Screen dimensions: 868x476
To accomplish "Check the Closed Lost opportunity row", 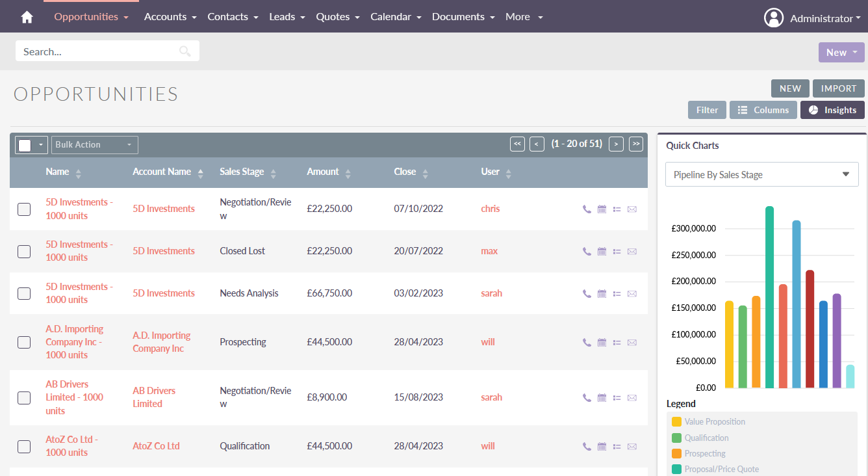I will pos(24,252).
